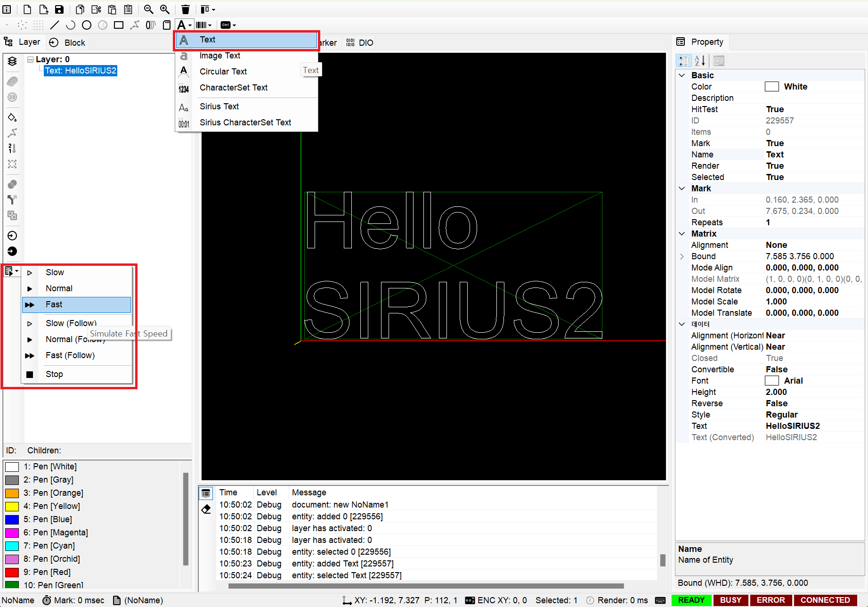Click the eraser icon beside the log

tap(206, 509)
